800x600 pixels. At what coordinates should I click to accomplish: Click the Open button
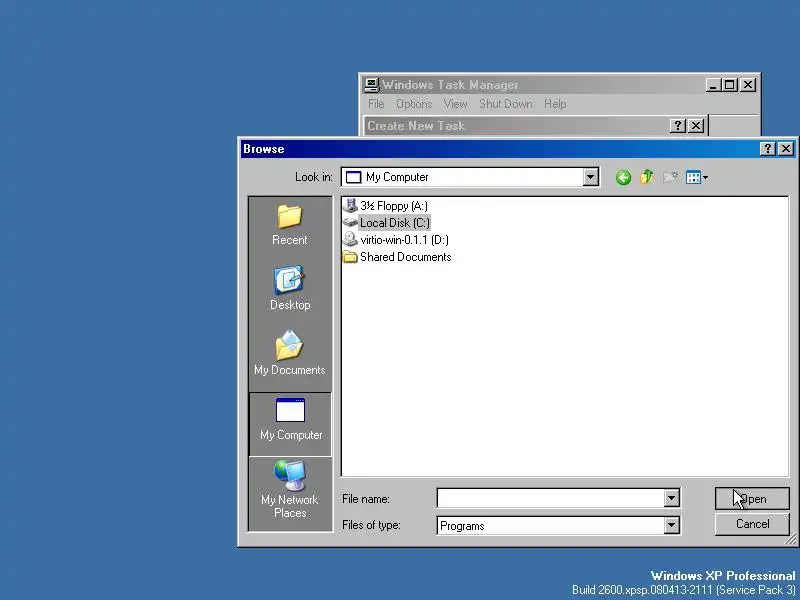point(752,498)
